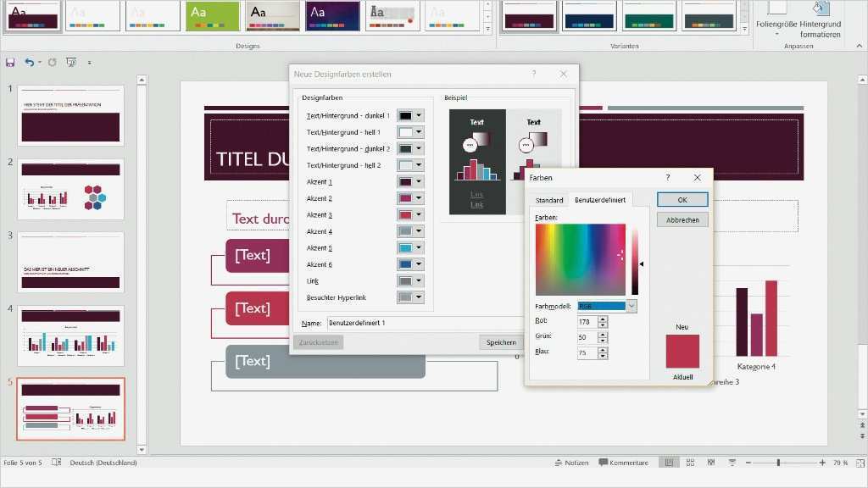Click Speichern in the Designfarben dialog
The image size is (868, 488).
coord(501,342)
